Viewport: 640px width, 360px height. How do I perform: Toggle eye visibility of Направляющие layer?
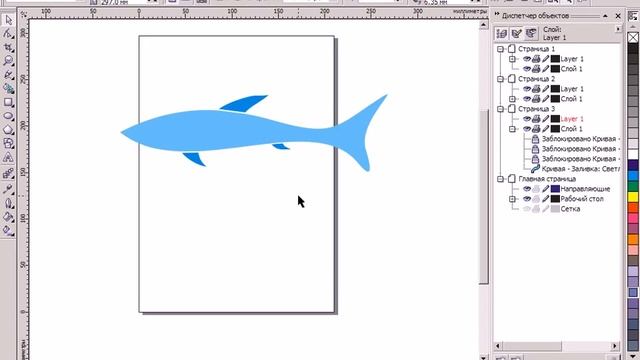coord(527,189)
